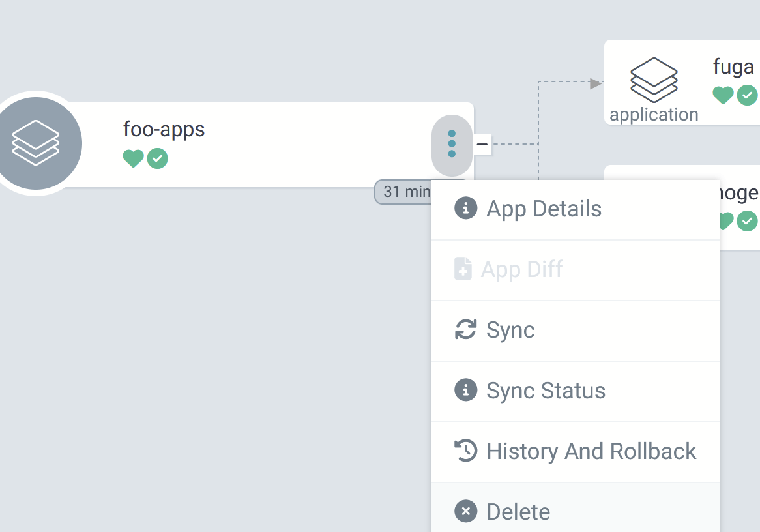
Task: Click the hoge application name
Action: (738, 193)
